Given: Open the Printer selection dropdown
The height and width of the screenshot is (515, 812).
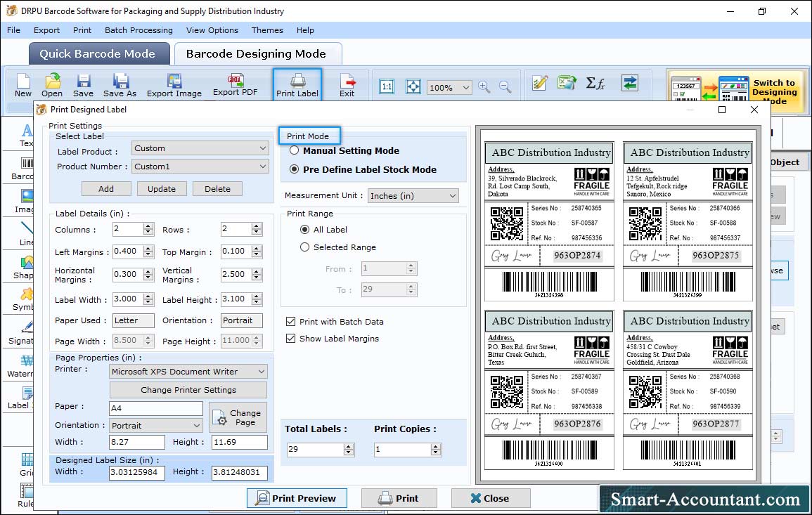Looking at the screenshot, I should point(188,372).
